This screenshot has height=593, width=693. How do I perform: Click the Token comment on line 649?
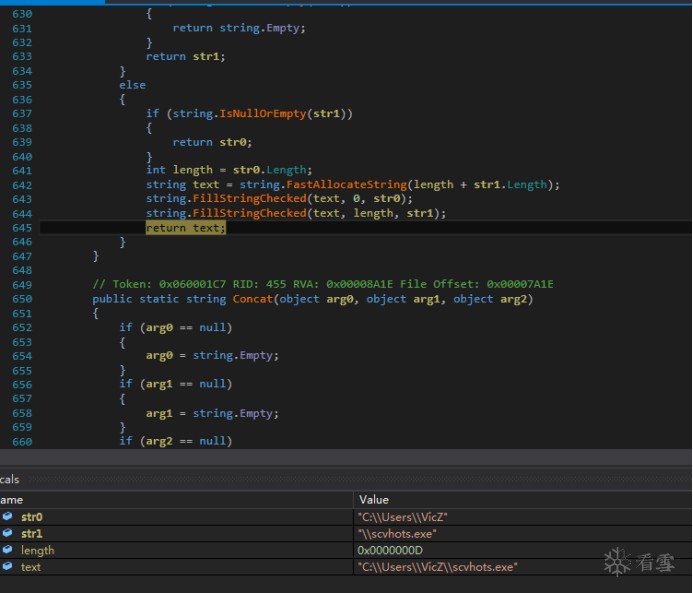[x=323, y=284]
